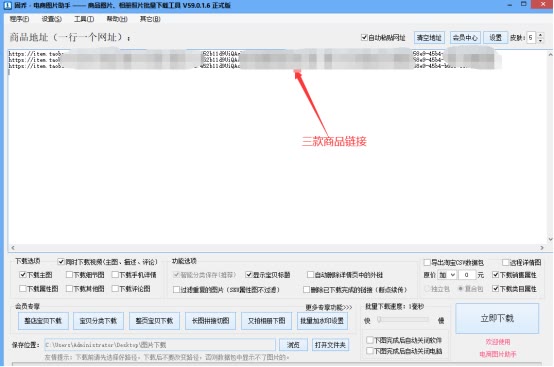This screenshot has width=554, height=367.
Task: Toggle the 显示宝贝标题 checkbox
Action: (x=249, y=274)
